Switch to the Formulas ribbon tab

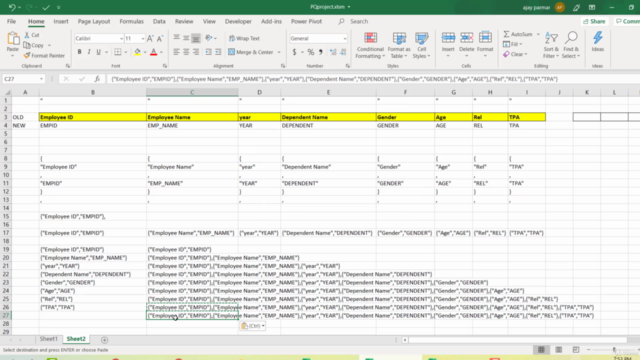131,21
